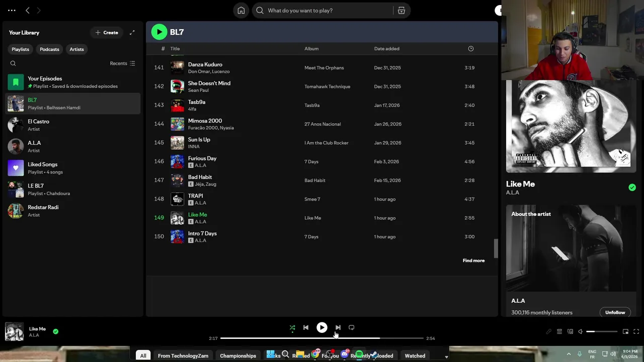Mute the Spotify volume speaker icon
The height and width of the screenshot is (362, 644).
click(x=580, y=331)
